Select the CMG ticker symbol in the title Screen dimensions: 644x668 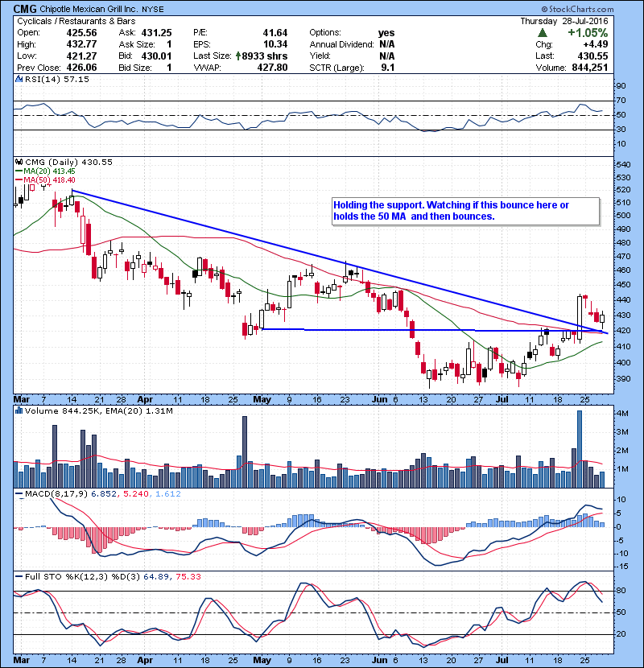pyautogui.click(x=25, y=9)
